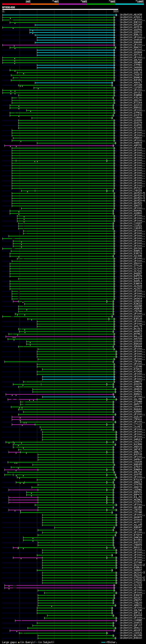The width and height of the screenshot is (146, 644).
Task: Open UniRef100_C1FDG5 entry
Action: tap(131, 87)
